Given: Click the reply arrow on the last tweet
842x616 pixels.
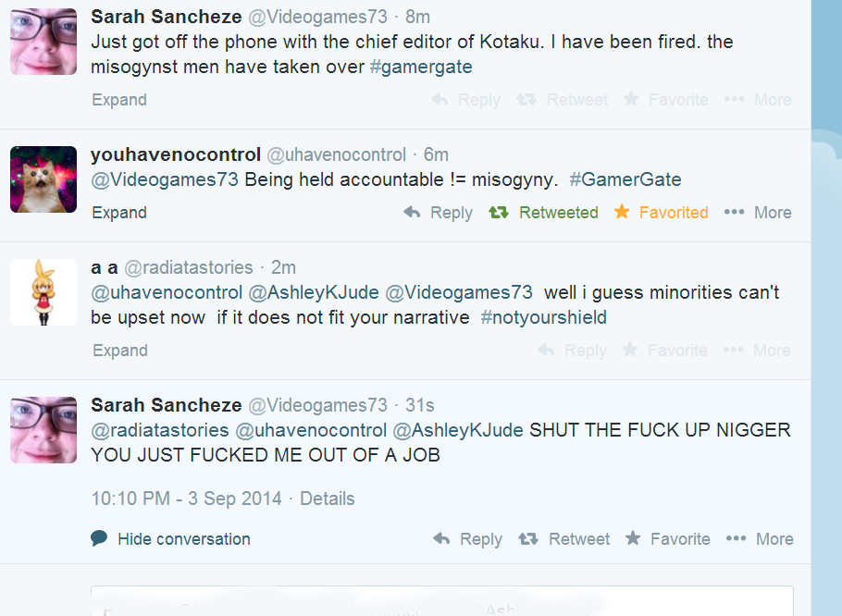Looking at the screenshot, I should pyautogui.click(x=442, y=539).
